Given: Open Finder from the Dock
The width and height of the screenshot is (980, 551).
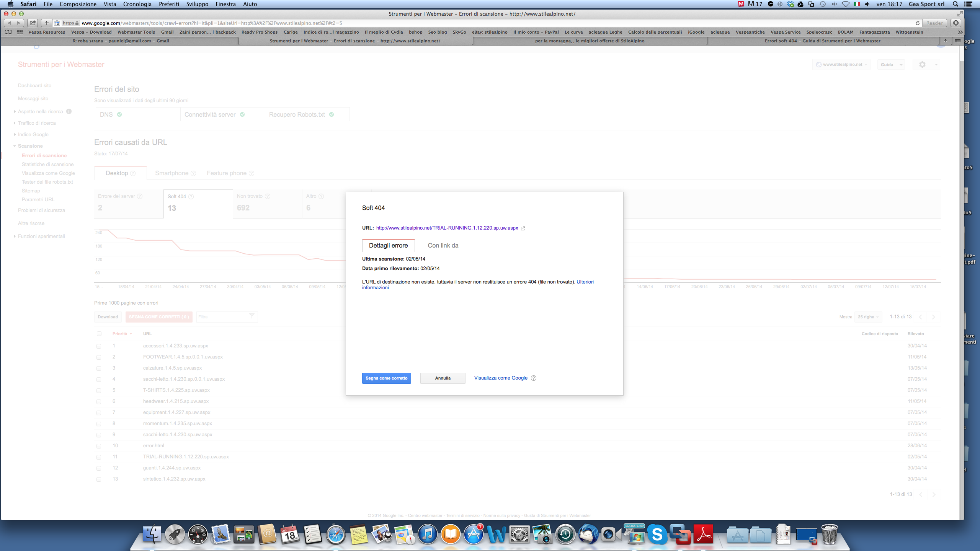Looking at the screenshot, I should (152, 534).
